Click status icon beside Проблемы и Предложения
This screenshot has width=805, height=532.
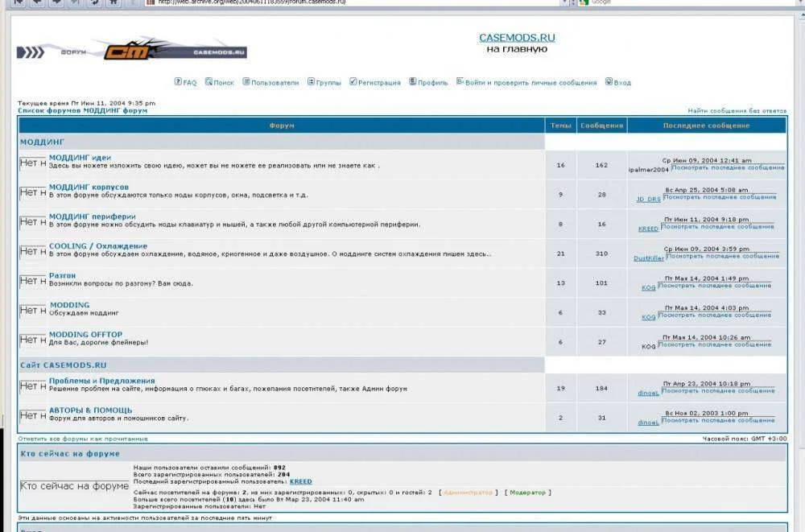(x=33, y=386)
